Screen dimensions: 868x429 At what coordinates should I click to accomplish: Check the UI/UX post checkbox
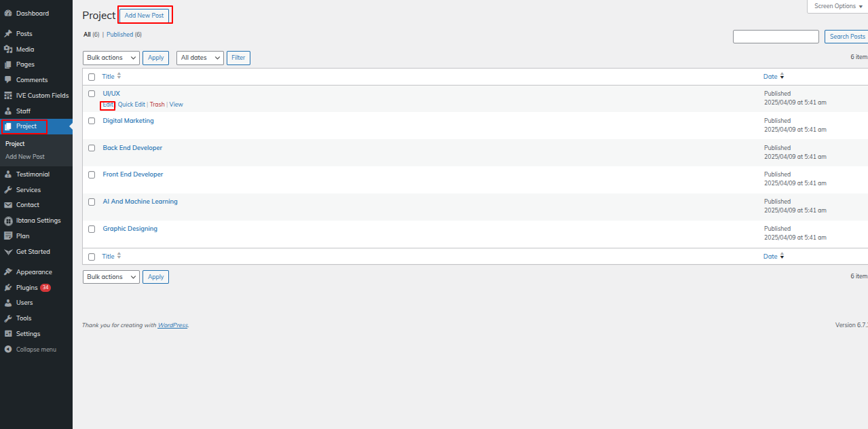pos(92,94)
